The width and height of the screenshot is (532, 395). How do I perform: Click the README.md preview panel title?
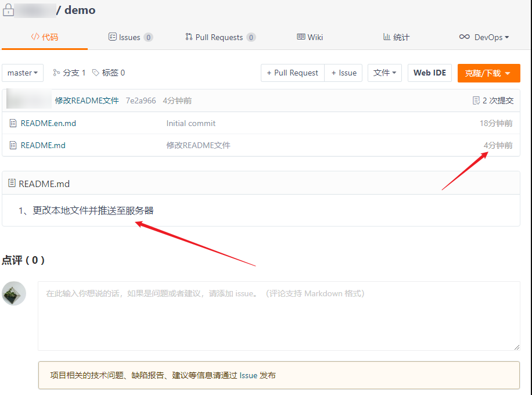44,184
